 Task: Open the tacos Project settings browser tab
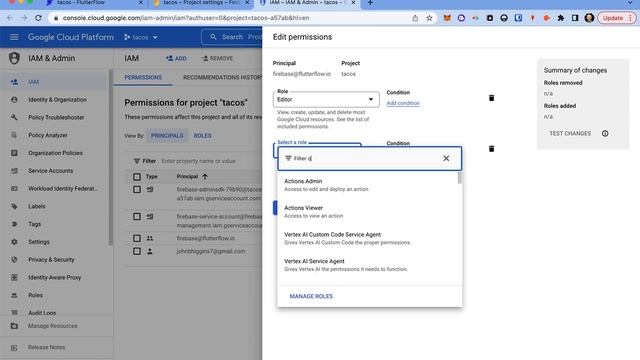click(200, 3)
